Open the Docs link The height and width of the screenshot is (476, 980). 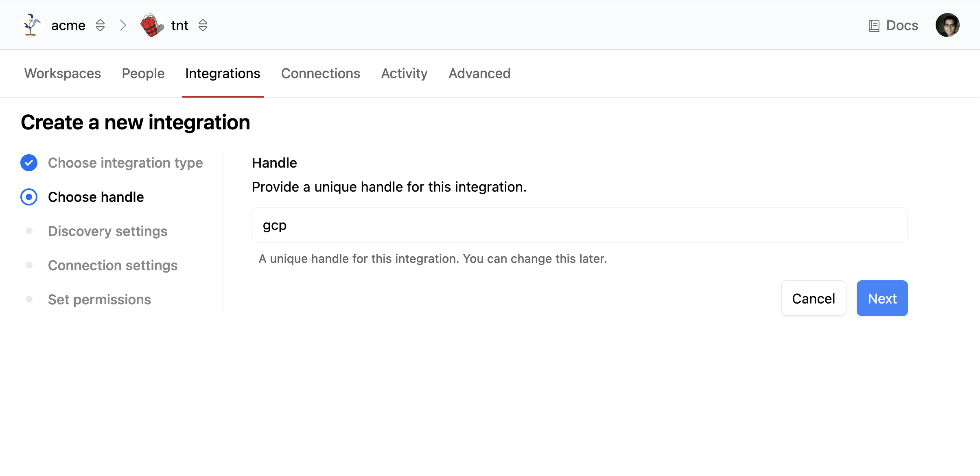902,25
